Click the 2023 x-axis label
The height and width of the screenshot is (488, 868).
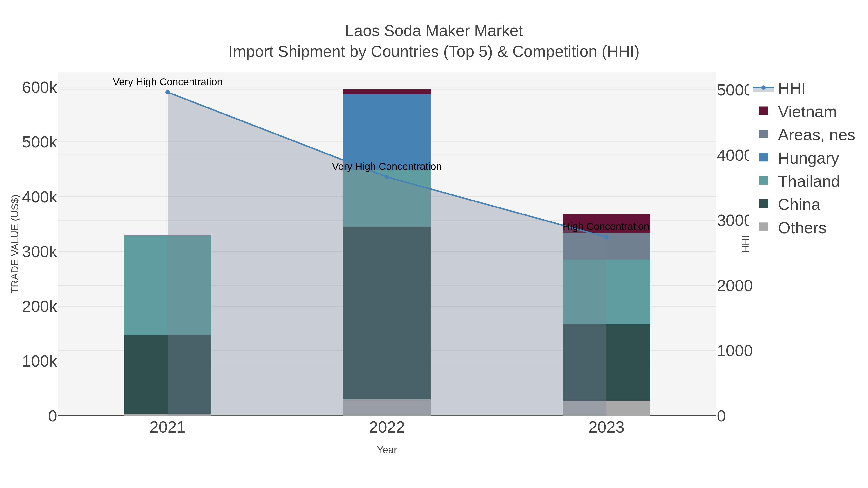[606, 428]
